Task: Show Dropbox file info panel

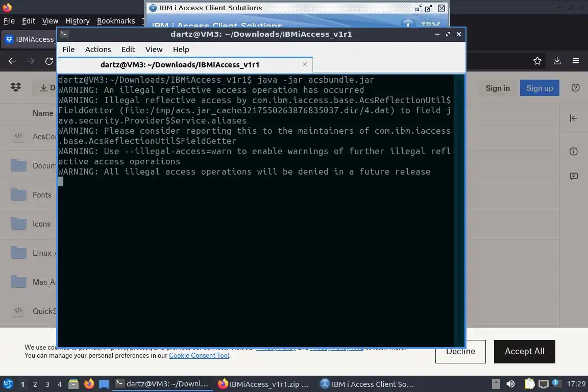Action: click(573, 152)
